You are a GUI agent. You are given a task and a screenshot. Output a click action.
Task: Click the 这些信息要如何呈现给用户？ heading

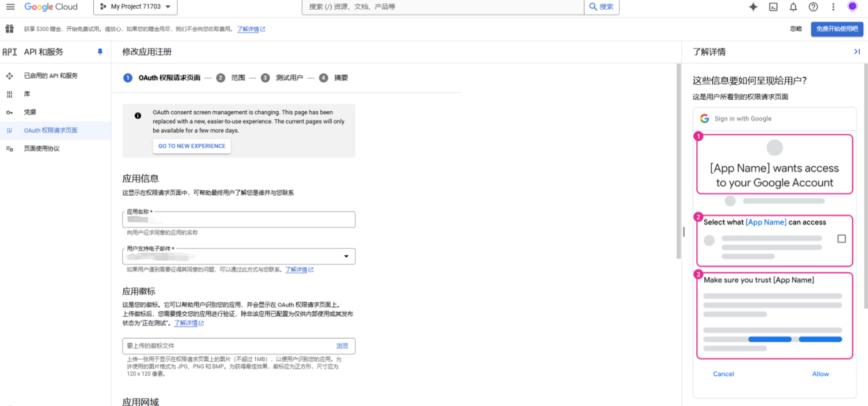tap(750, 81)
